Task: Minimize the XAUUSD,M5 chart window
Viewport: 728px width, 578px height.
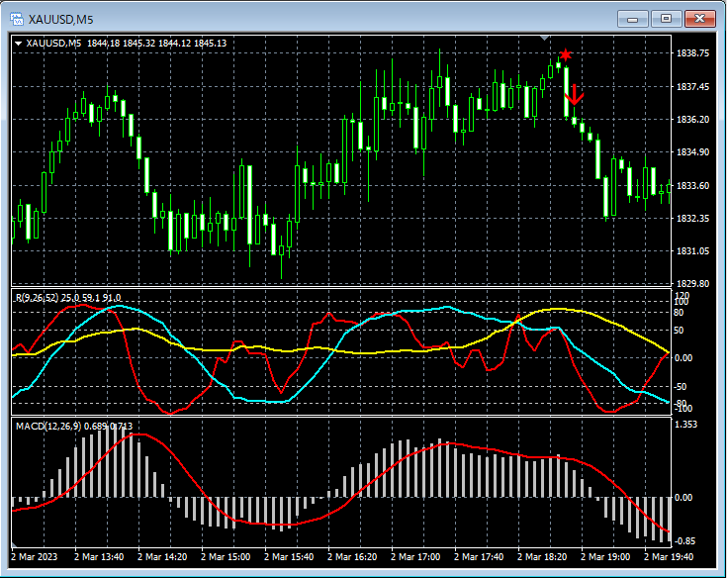Action: tap(633, 19)
